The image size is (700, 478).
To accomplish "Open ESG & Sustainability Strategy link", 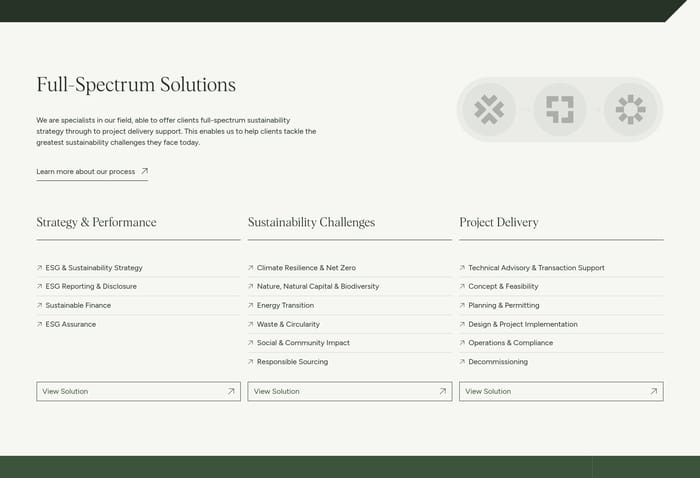I will tap(94, 268).
